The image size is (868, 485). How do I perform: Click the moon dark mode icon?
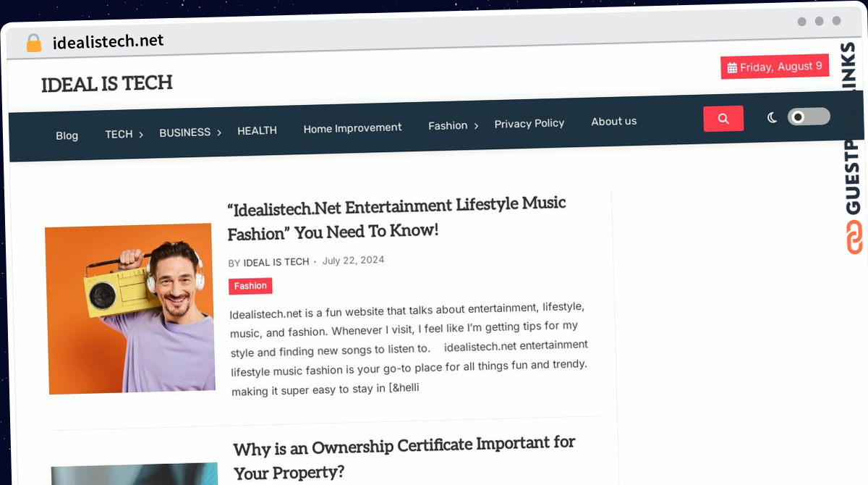772,117
